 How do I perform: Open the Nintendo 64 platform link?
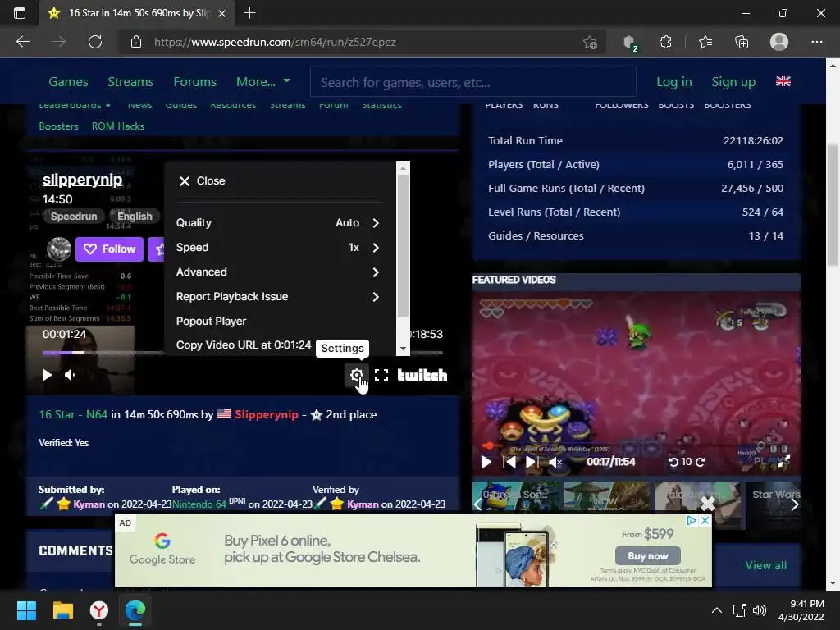click(x=199, y=504)
